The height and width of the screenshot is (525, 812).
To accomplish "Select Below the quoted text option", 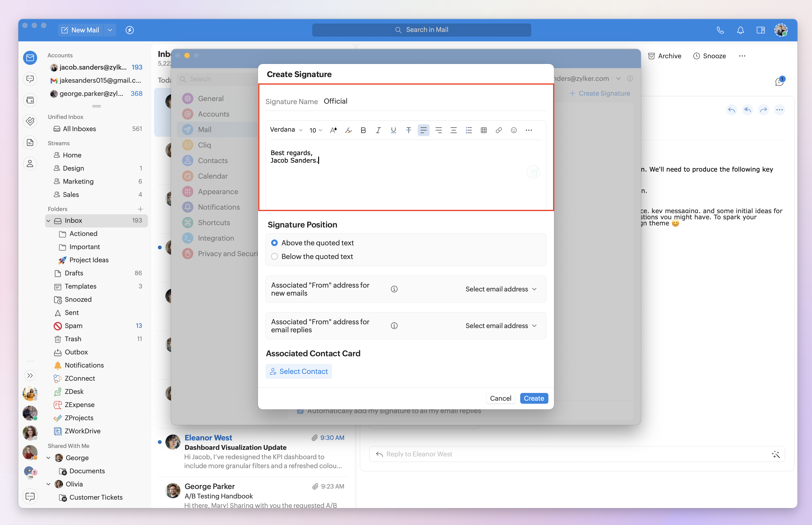I will pos(274,256).
